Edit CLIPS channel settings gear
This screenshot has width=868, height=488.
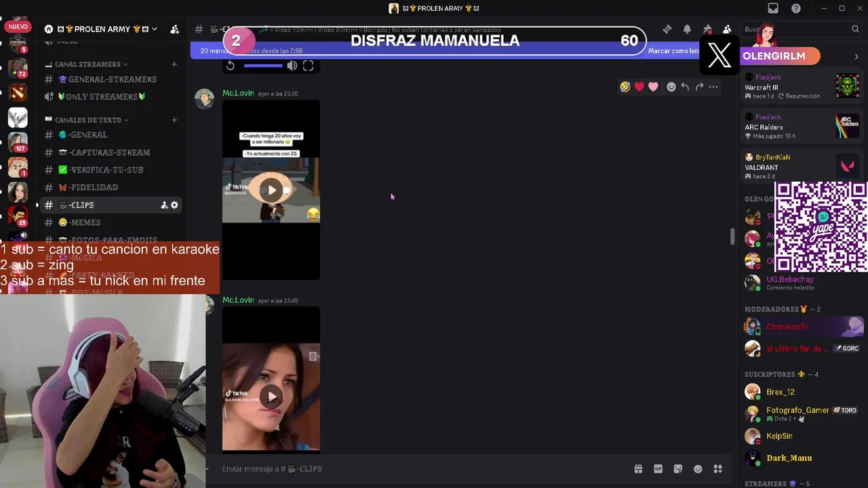[x=174, y=205]
